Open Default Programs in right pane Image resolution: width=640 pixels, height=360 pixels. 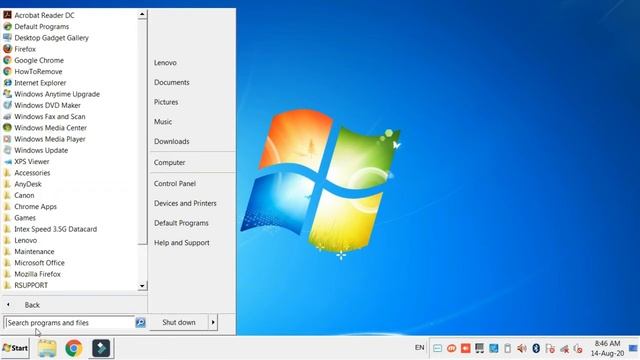click(181, 223)
